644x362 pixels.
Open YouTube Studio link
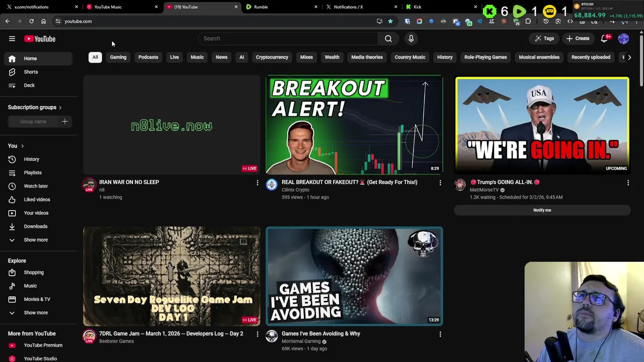click(39, 358)
